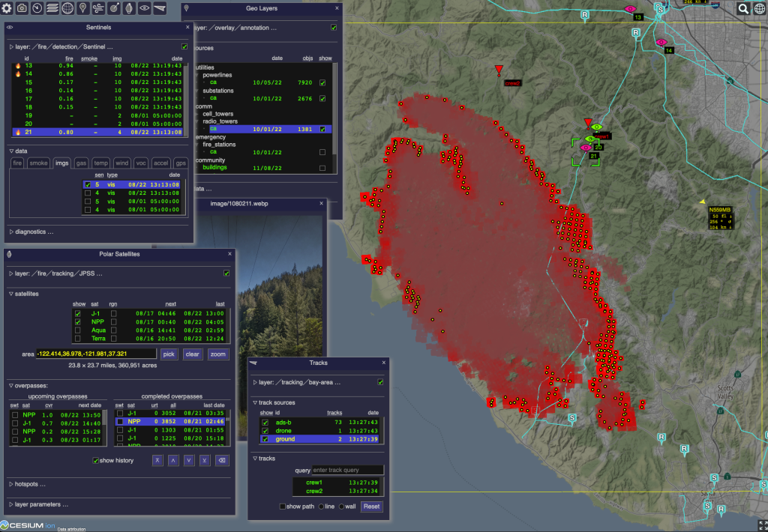Switch to the smoke data tab
Screen dimensions: 768x532
(x=38, y=163)
